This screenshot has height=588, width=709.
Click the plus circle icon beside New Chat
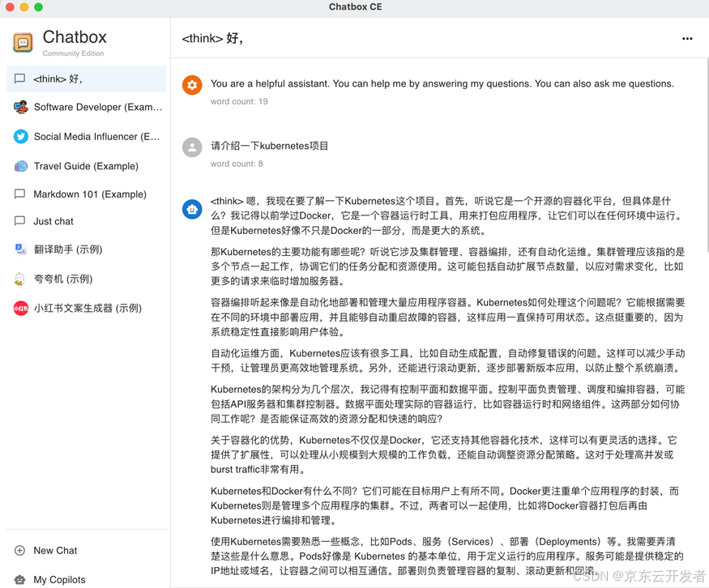click(x=20, y=551)
